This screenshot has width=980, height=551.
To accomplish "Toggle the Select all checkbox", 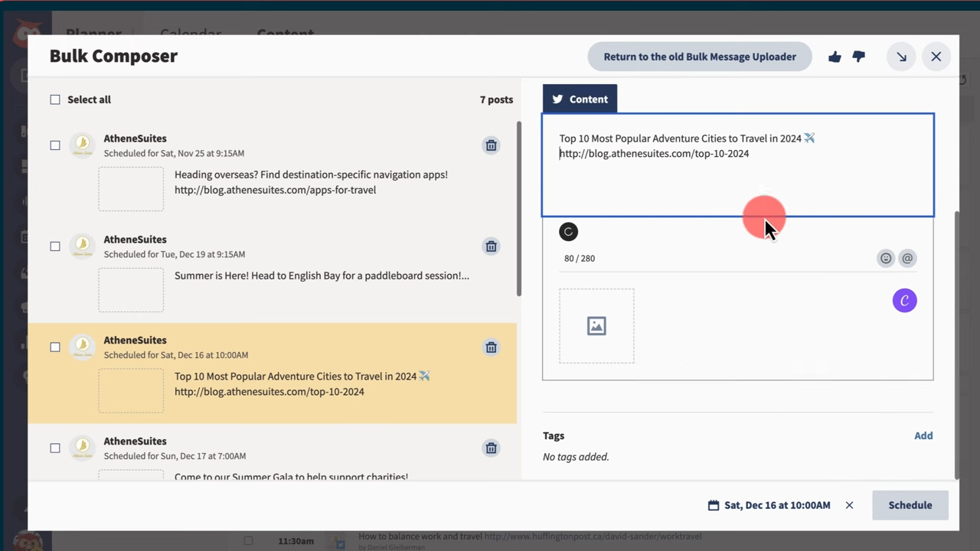I will [55, 99].
